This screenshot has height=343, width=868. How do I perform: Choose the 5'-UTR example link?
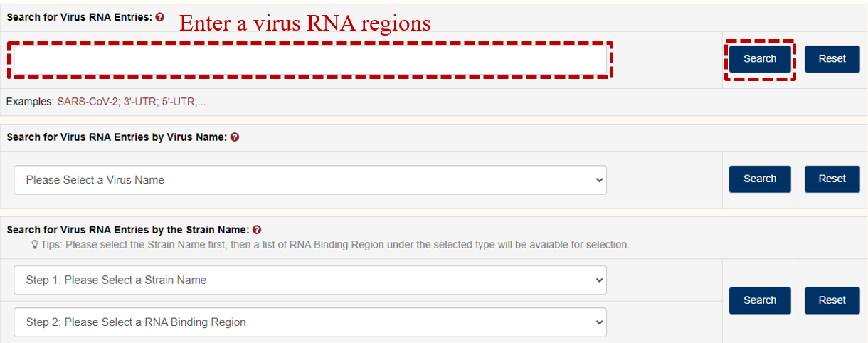click(178, 102)
